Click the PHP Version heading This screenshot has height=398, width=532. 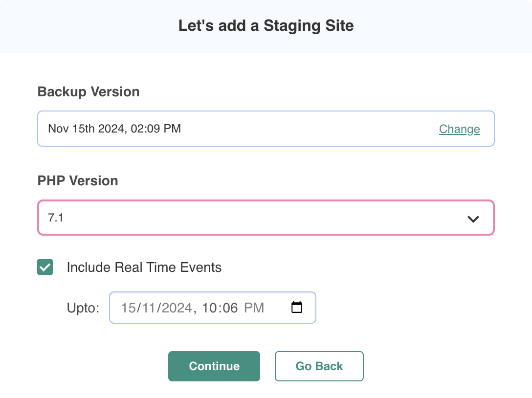pos(78,181)
